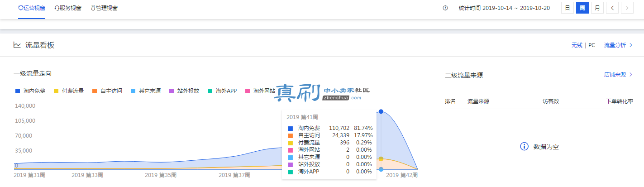Switch to the 运营视窗 tab
This screenshot has height=187, width=644.
32,8
